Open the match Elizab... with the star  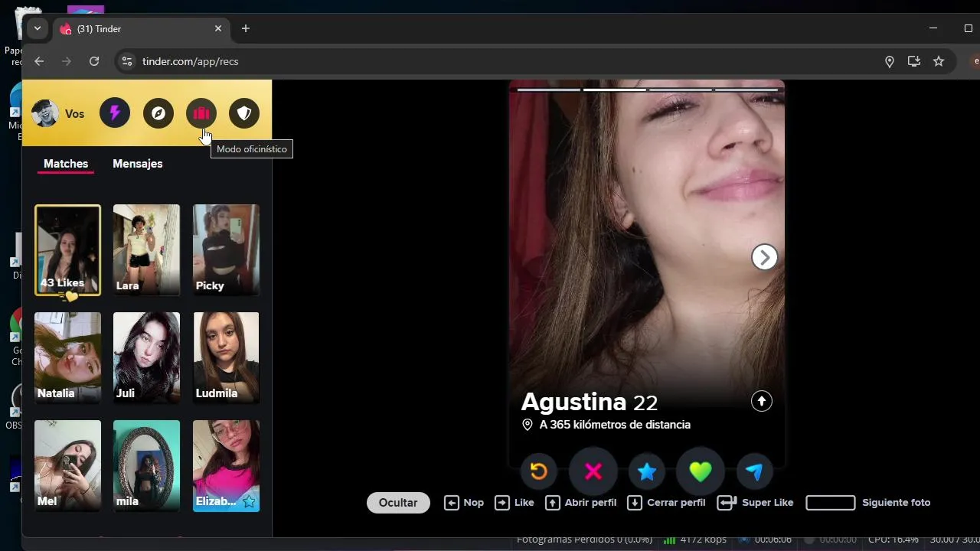(x=226, y=465)
